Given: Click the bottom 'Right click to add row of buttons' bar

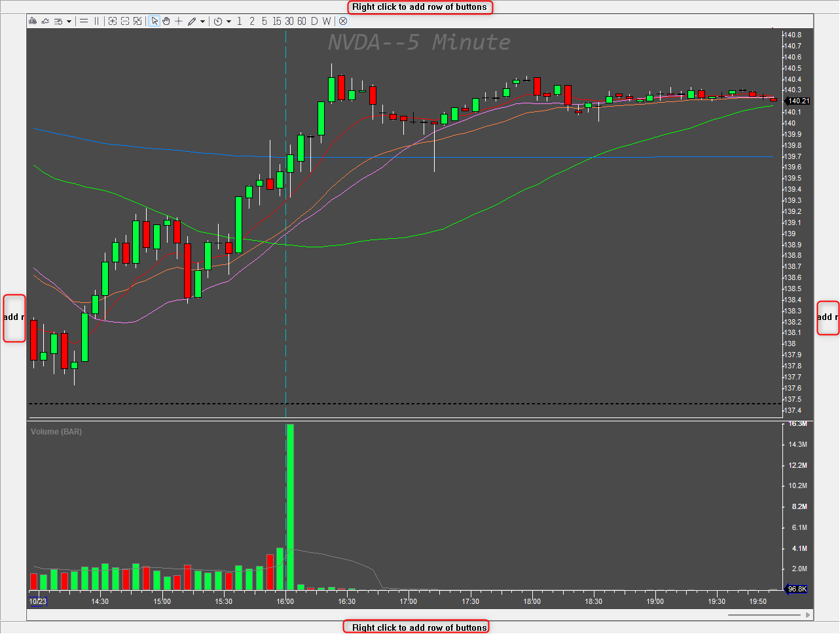Looking at the screenshot, I should [x=416, y=627].
